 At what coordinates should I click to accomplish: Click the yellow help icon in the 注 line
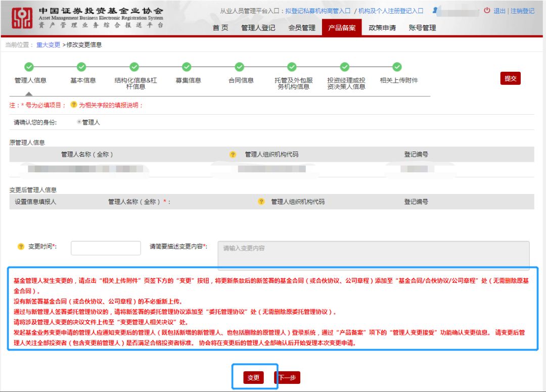click(73, 105)
